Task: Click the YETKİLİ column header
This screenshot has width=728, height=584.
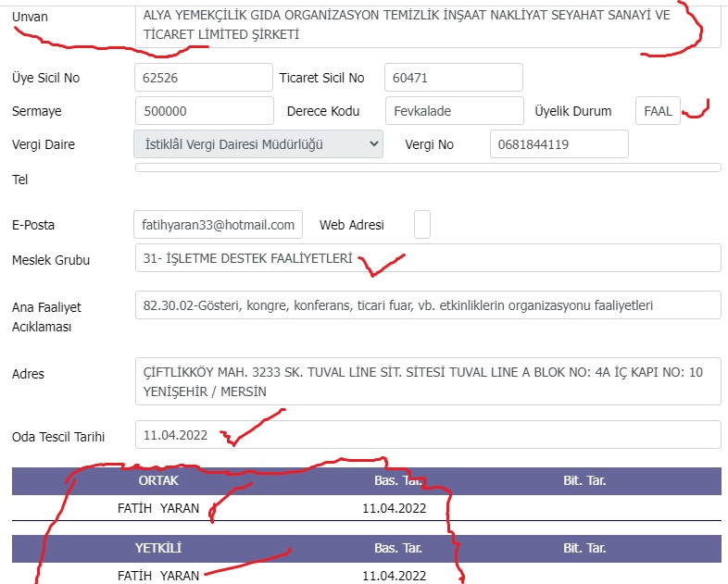Action: pyautogui.click(x=158, y=548)
